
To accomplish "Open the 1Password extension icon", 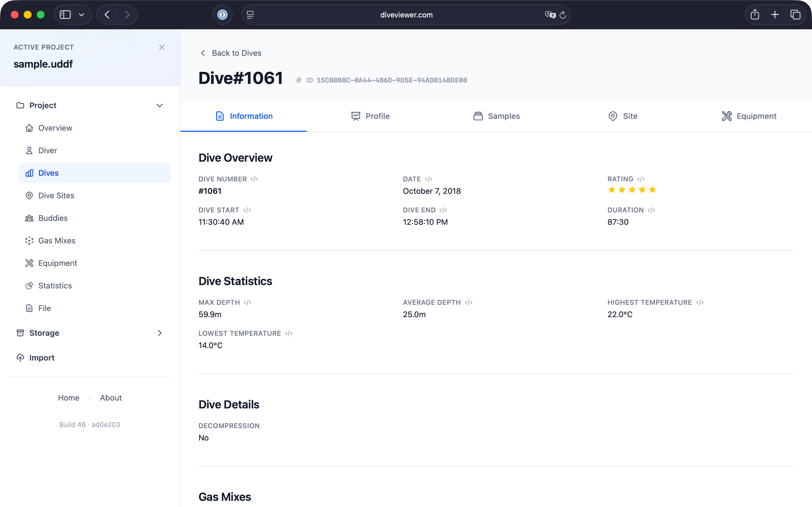I will 222,15.
